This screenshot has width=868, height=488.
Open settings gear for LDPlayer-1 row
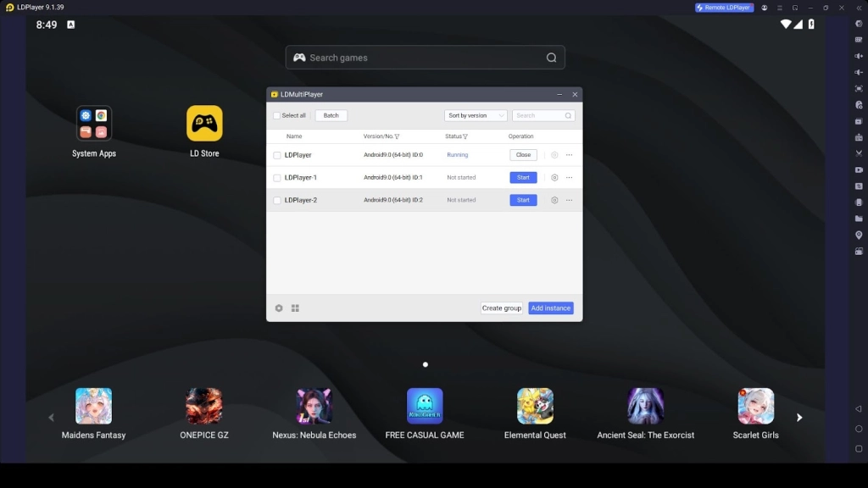554,178
